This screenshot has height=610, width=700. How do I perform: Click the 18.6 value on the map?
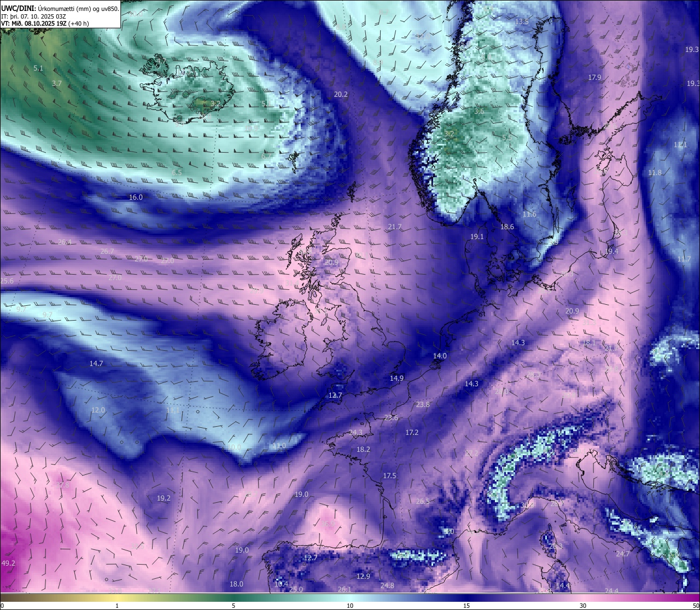pyautogui.click(x=507, y=226)
